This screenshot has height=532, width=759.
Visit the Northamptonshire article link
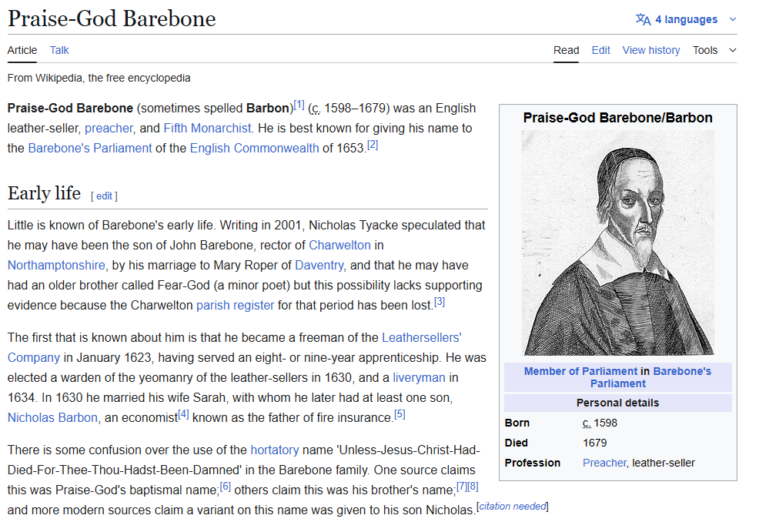pyautogui.click(x=56, y=265)
